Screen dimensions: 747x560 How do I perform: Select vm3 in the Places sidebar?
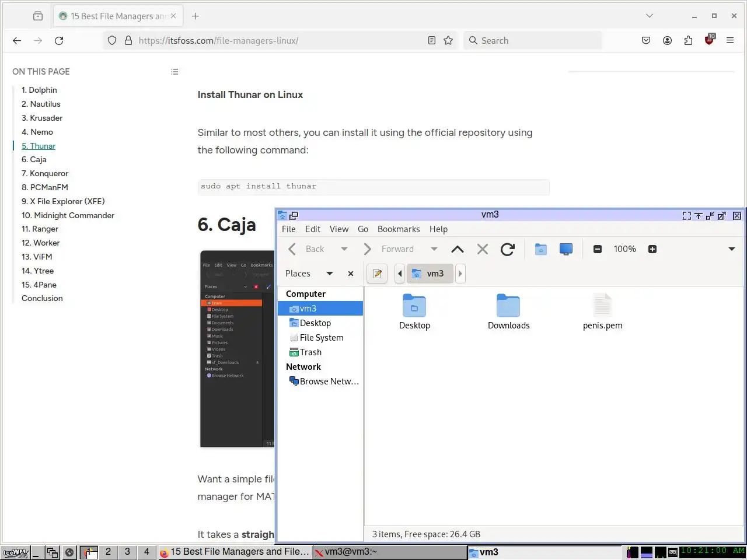coord(320,309)
